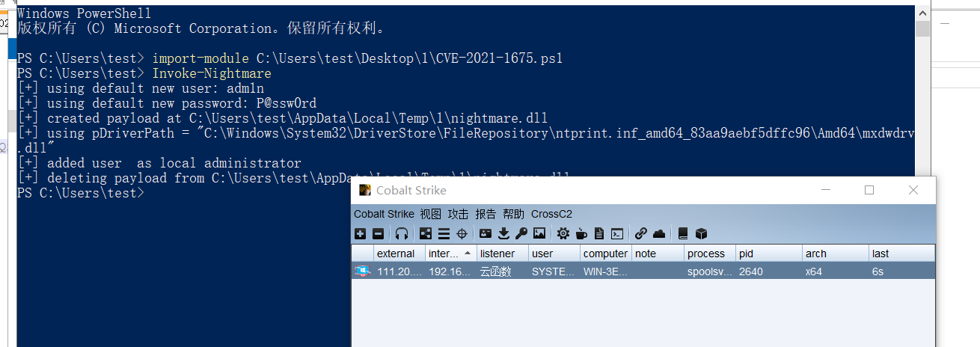Switch to pivot graph view icon
Image resolution: width=980 pixels, height=347 pixels.
[426, 233]
